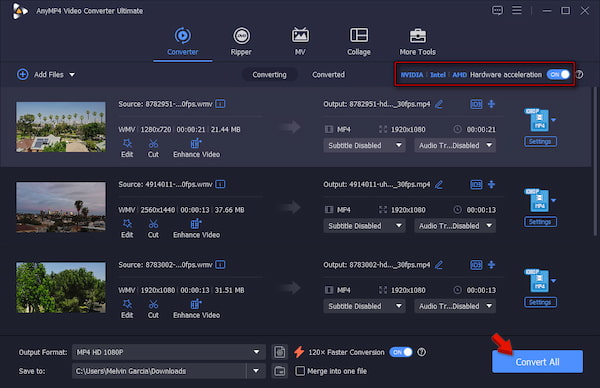The width and height of the screenshot is (600, 388).
Task: Click the ID3 metadata icon for output 8783002
Action: pos(476,265)
